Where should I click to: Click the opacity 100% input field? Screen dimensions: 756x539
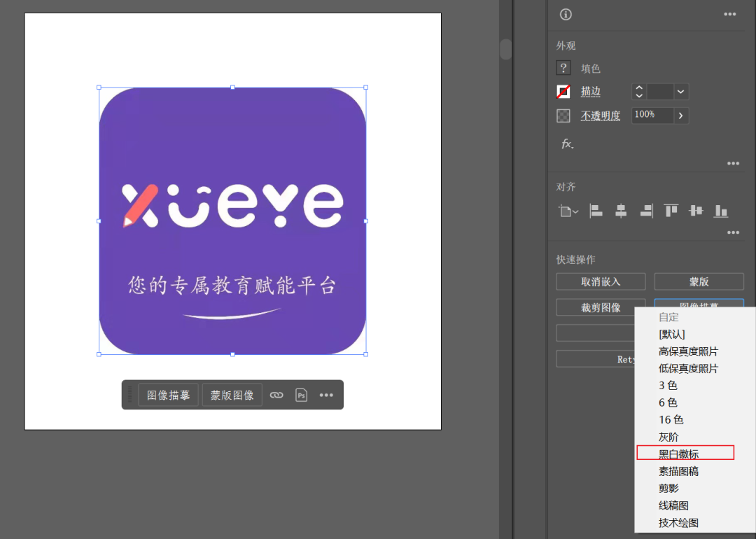652,115
